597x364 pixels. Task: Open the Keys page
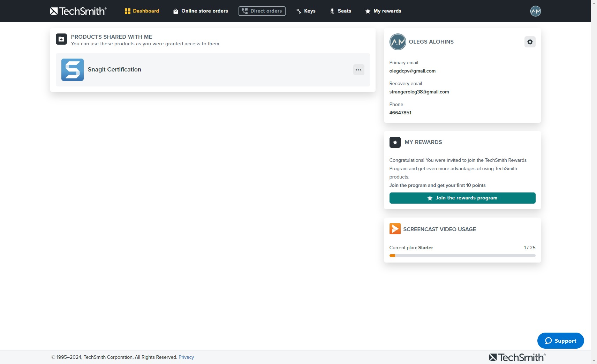pos(306,11)
